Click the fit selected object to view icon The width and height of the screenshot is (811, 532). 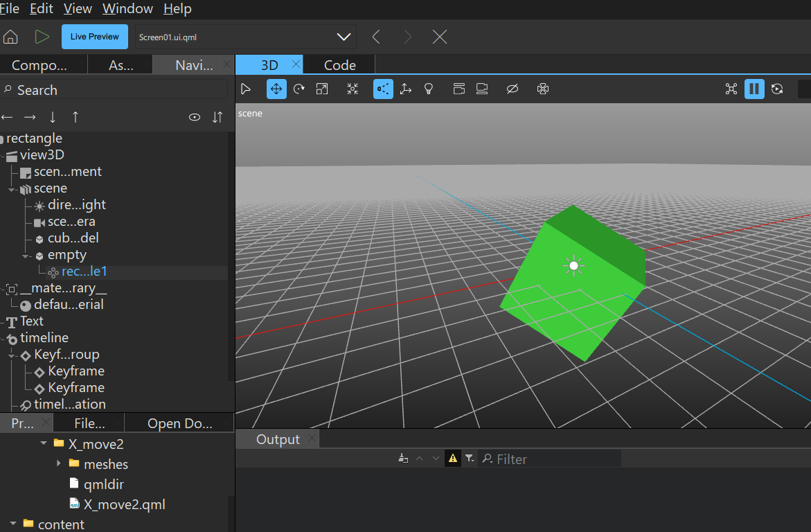point(353,89)
